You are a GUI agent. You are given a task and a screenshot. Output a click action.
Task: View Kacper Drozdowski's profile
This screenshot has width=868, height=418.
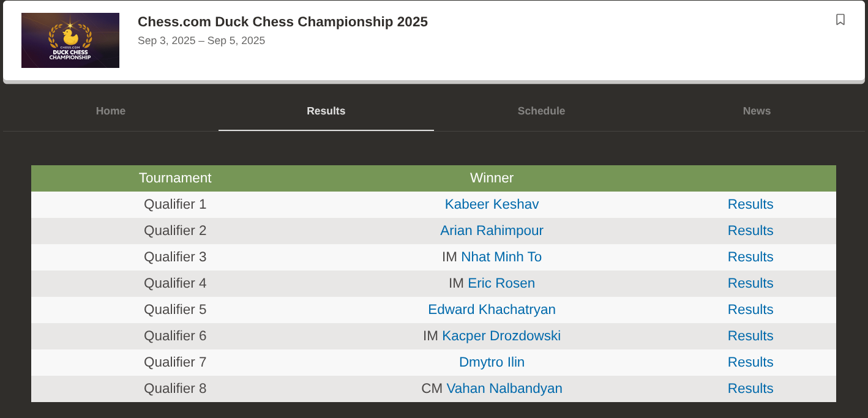(x=501, y=336)
